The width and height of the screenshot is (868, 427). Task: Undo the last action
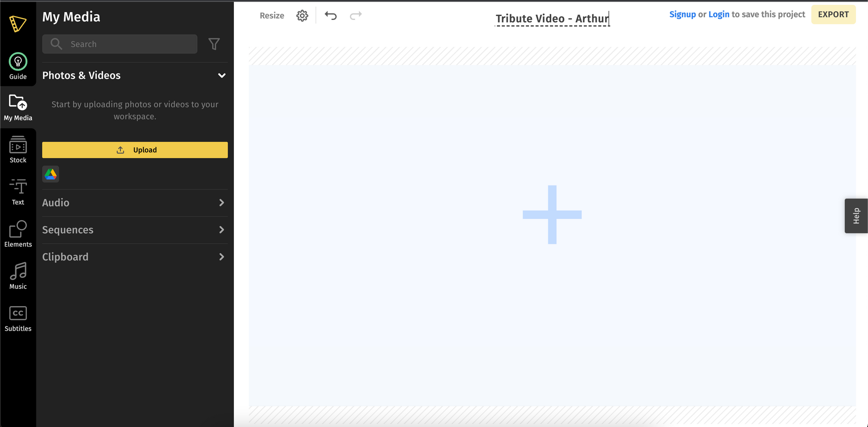(331, 15)
